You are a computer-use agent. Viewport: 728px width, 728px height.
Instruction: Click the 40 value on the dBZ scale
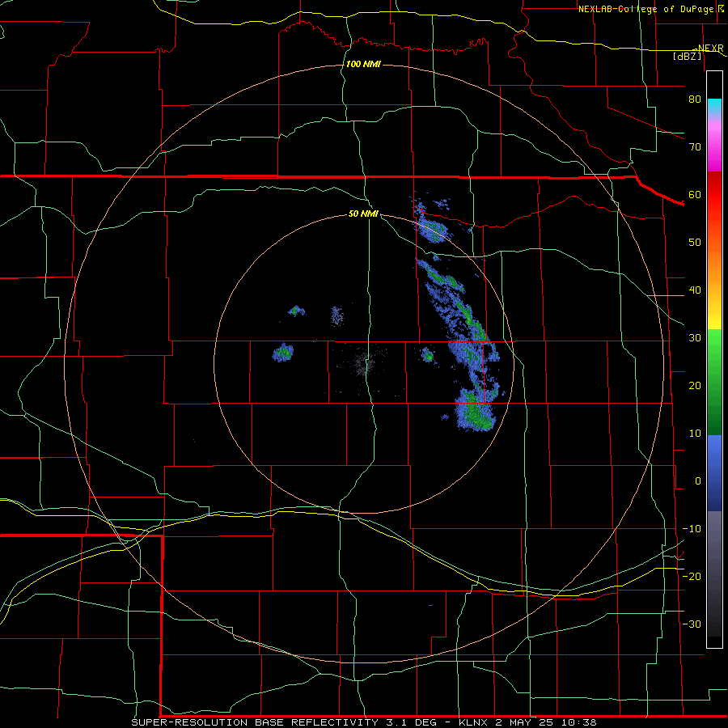[695, 290]
